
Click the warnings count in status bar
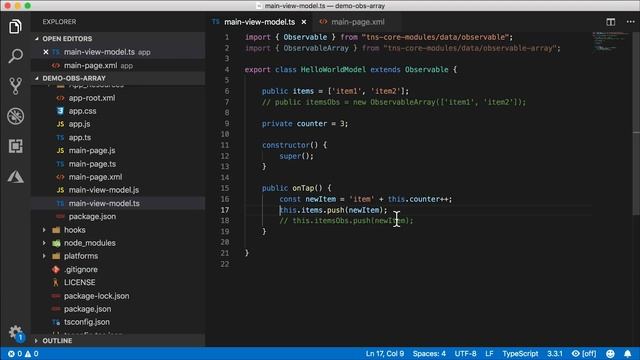[x=31, y=354]
